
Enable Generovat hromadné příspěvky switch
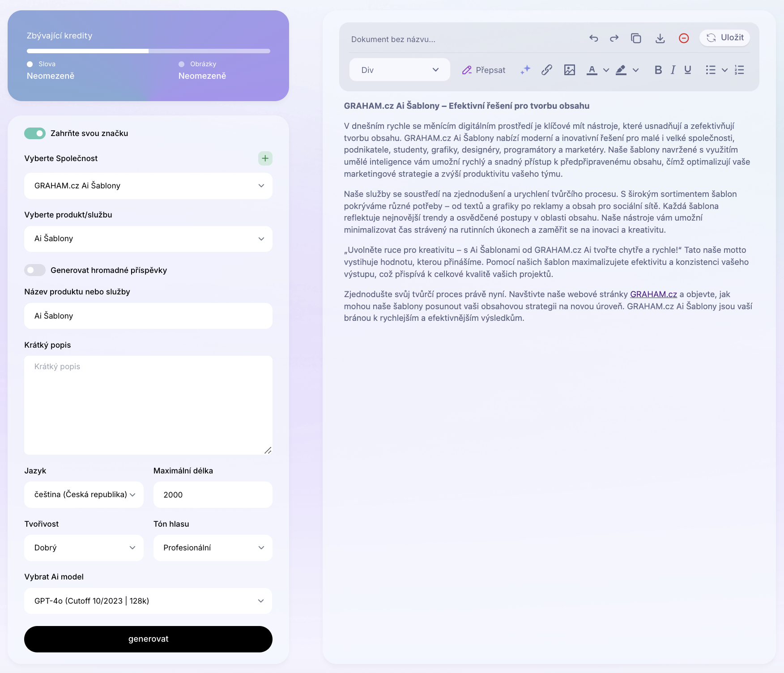(x=35, y=270)
